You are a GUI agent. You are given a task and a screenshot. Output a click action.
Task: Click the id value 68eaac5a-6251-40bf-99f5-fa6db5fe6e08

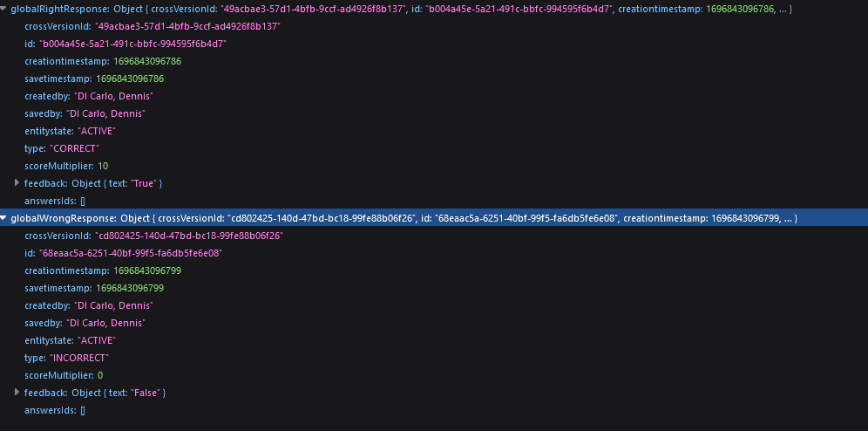[131, 253]
